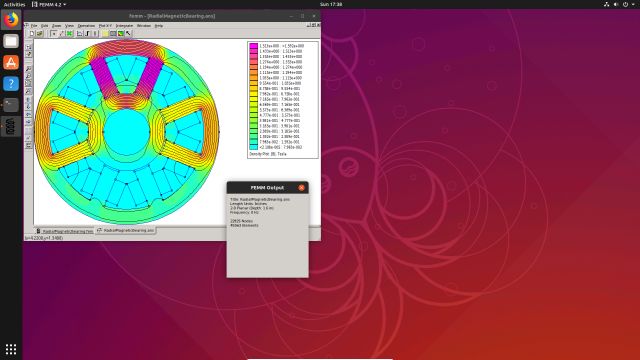
Task: Click 'Density Plot: |B|, Tesla' legend caption
Action: point(268,154)
